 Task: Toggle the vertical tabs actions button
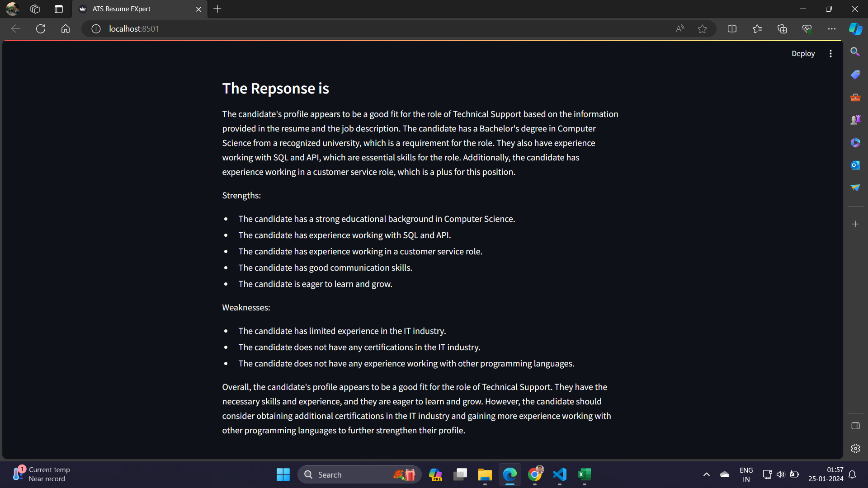pos(58,9)
